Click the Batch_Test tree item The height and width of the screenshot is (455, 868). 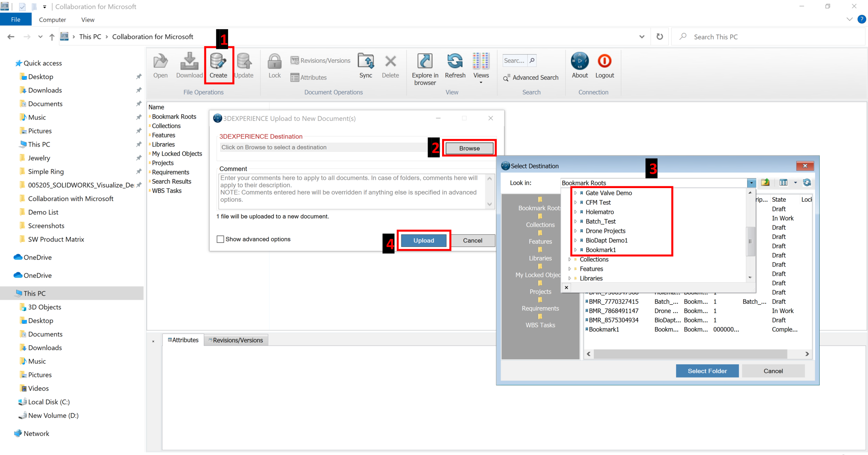click(601, 222)
